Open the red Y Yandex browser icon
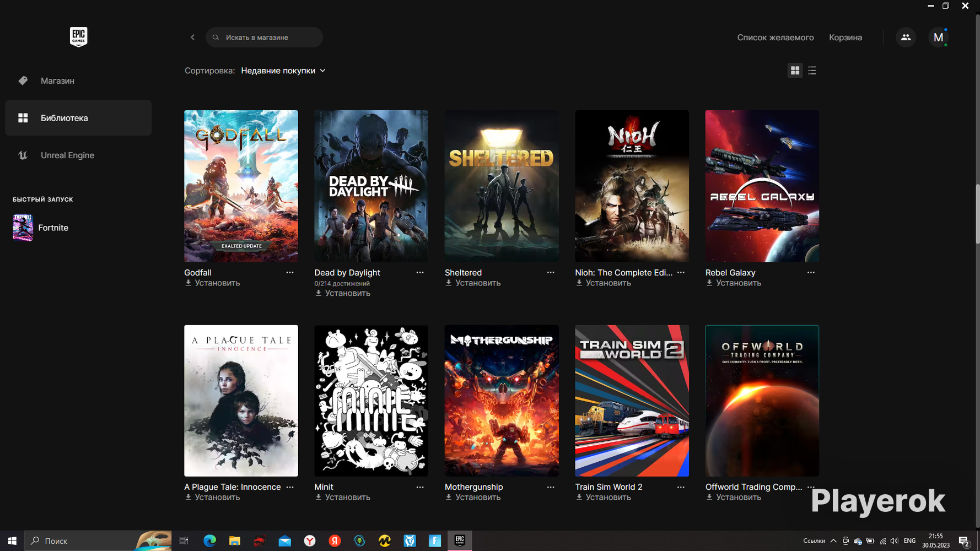 pos(310,541)
